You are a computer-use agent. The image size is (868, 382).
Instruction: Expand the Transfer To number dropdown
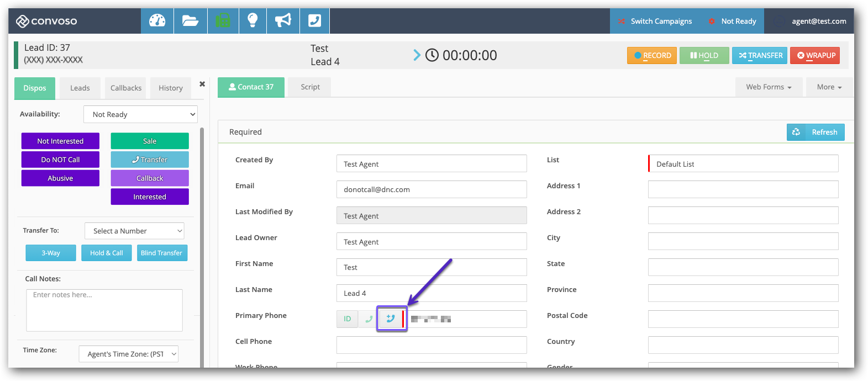click(x=134, y=231)
